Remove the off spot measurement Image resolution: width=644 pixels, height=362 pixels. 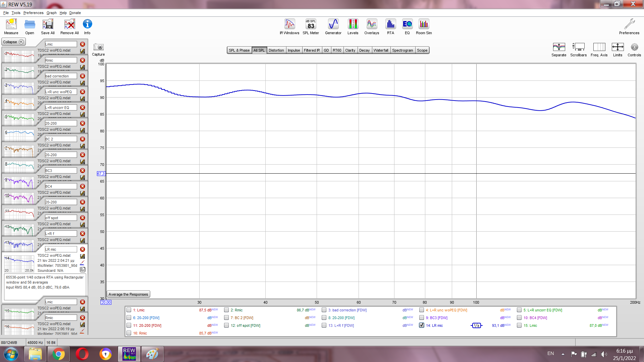point(83,218)
